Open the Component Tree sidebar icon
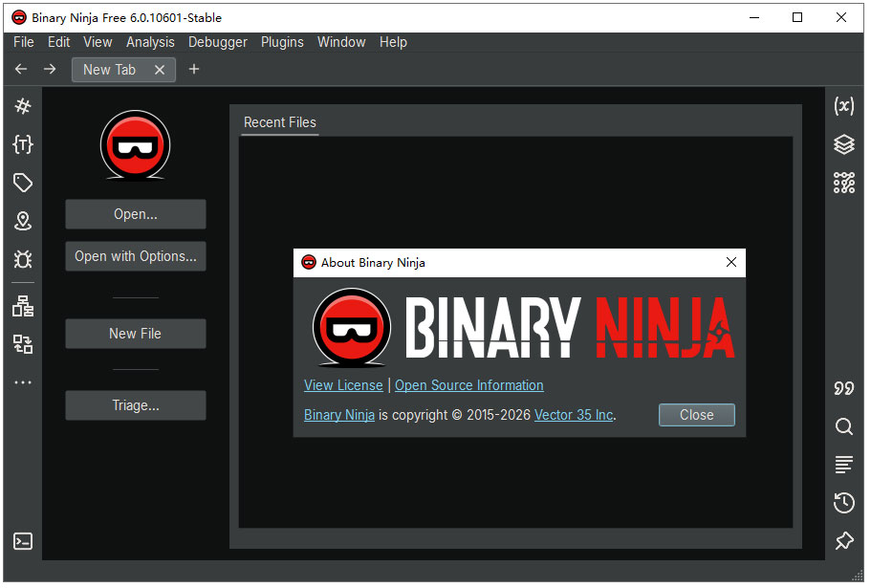Viewport: 871px width, 588px height. pos(23,306)
